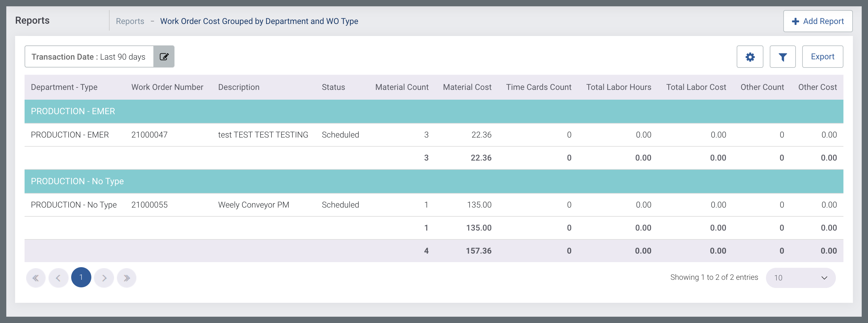Image resolution: width=868 pixels, height=323 pixels.
Task: Select description 'test TEST TEST TESTING'
Action: coord(263,135)
